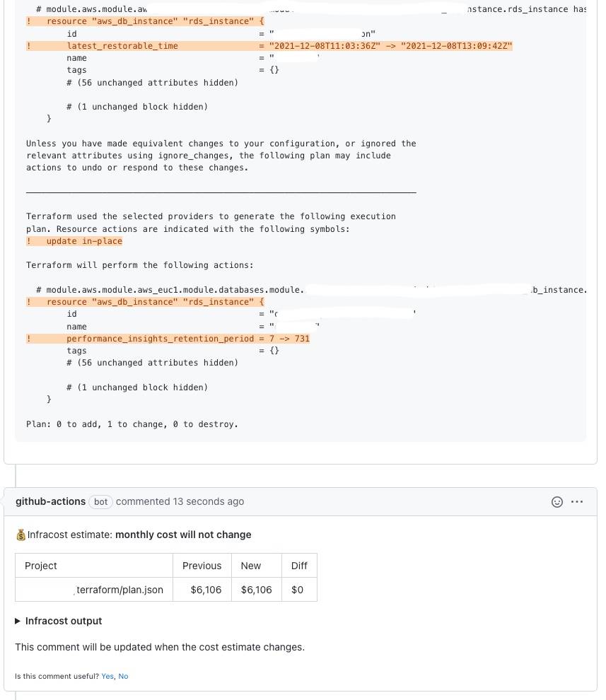Open the emoji reaction picker on the comment
The width and height of the screenshot is (606, 700).
[x=558, y=501]
